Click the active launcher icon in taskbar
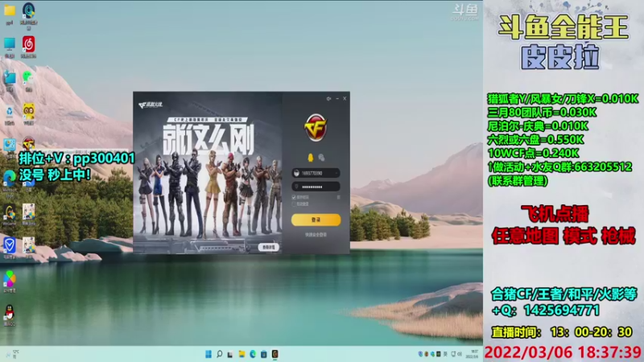This screenshot has height=362, width=644. point(275,354)
